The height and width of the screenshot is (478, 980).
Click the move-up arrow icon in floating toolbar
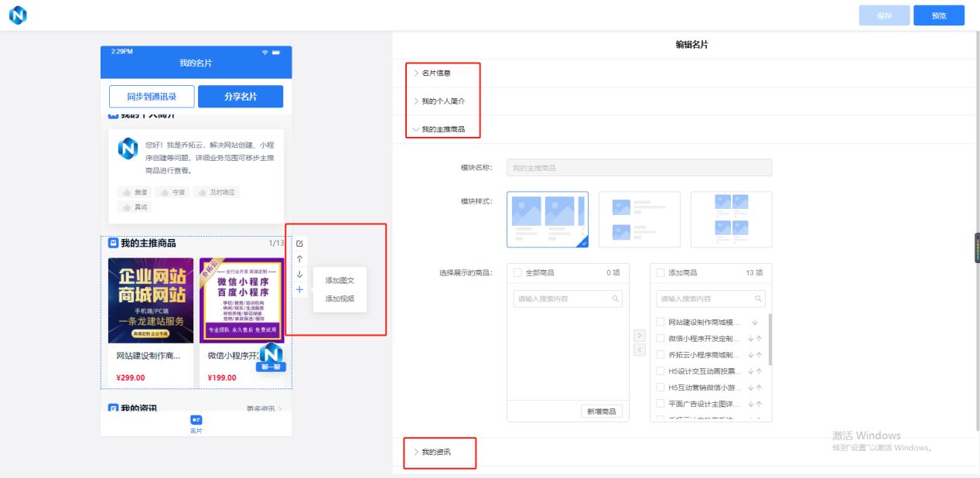click(x=300, y=259)
